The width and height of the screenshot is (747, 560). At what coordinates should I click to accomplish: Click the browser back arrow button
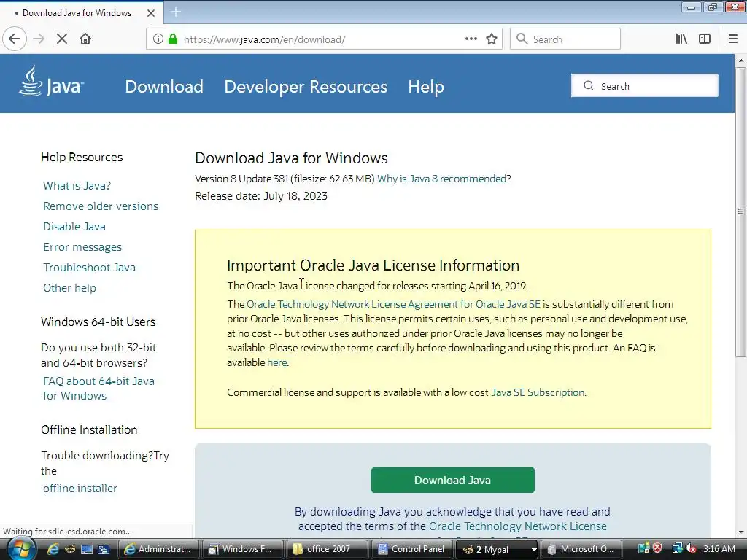(15, 39)
